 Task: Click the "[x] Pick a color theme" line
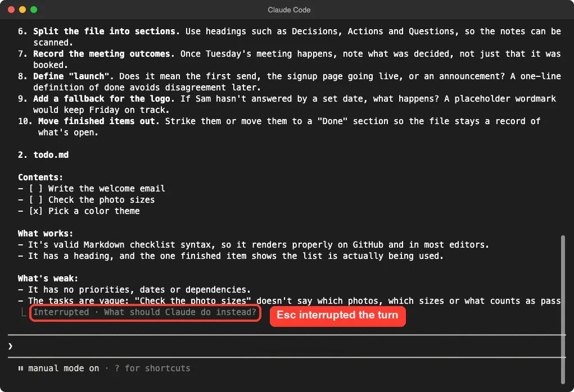click(79, 211)
